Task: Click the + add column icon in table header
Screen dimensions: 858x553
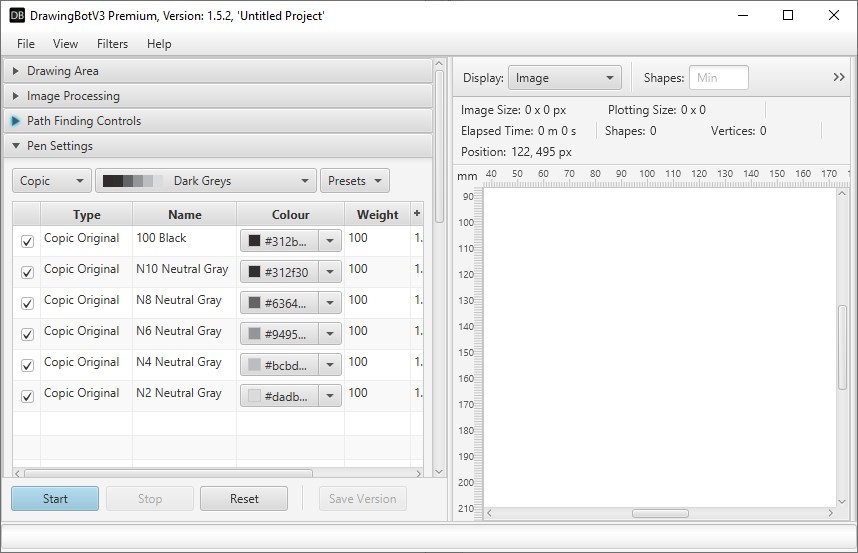Action: (x=417, y=213)
